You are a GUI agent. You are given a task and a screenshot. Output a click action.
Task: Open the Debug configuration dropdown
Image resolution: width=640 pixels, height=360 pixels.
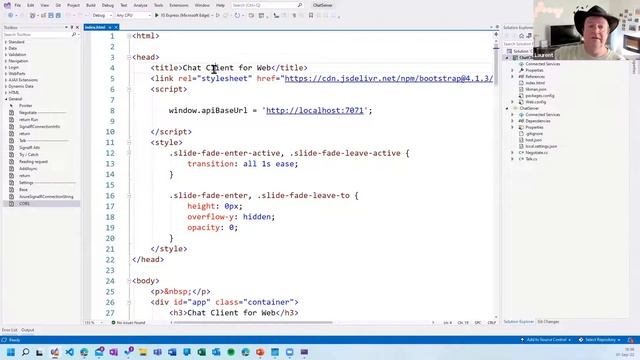(x=102, y=15)
